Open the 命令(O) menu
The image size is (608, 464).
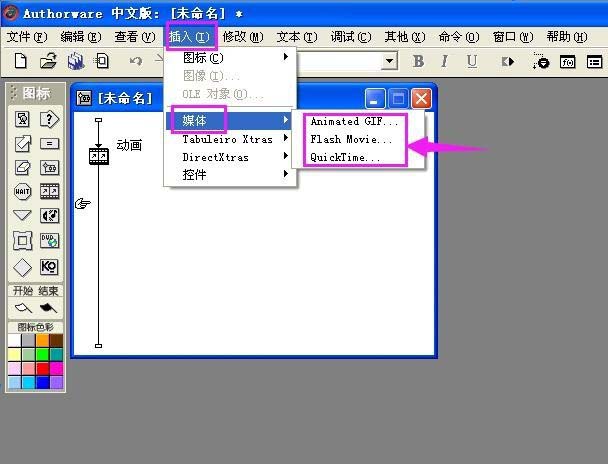(x=459, y=37)
